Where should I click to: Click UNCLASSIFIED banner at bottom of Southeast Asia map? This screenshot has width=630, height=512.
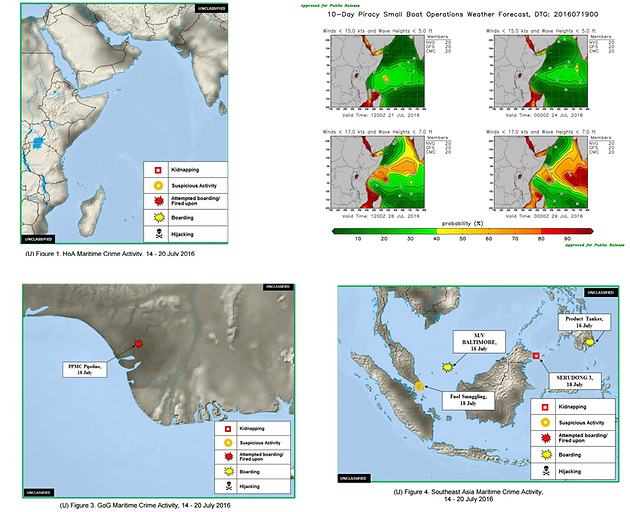pos(354,478)
